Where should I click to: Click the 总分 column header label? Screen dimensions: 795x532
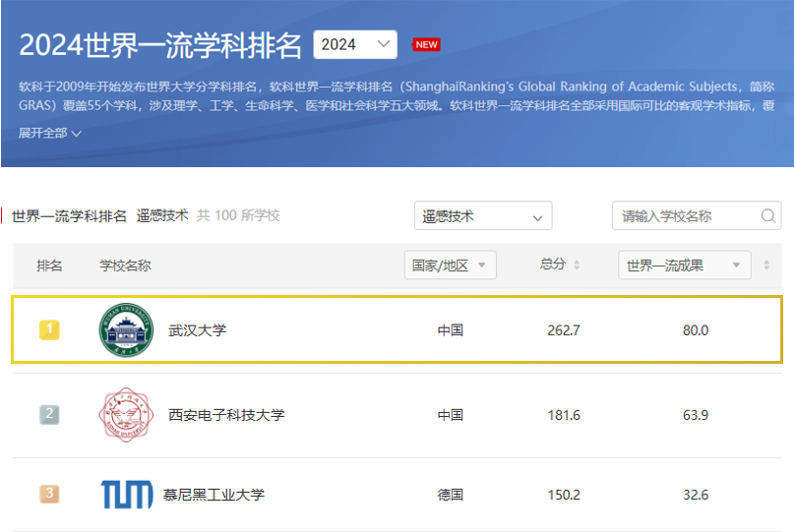tap(553, 264)
